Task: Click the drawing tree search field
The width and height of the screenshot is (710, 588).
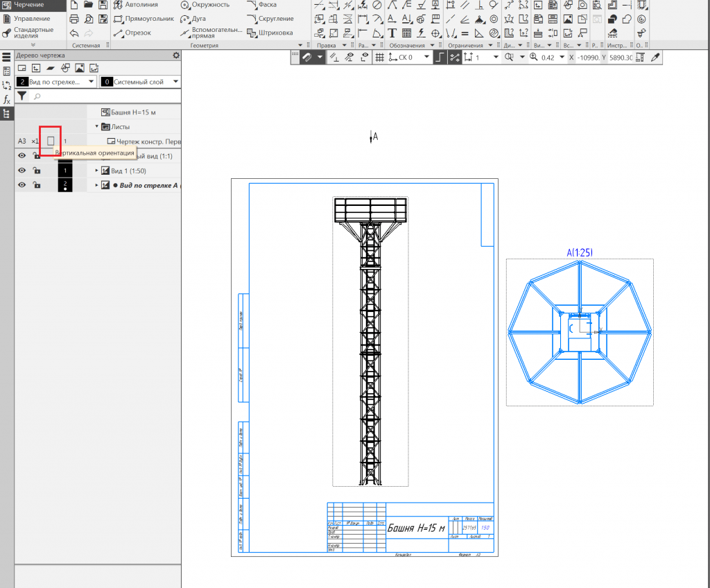Action: pos(106,96)
